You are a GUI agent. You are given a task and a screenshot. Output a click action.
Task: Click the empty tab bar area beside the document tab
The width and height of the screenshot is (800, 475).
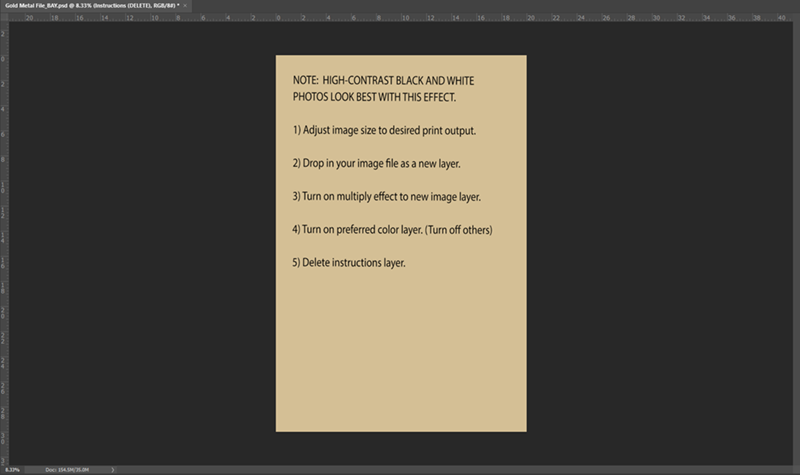tap(495, 6)
